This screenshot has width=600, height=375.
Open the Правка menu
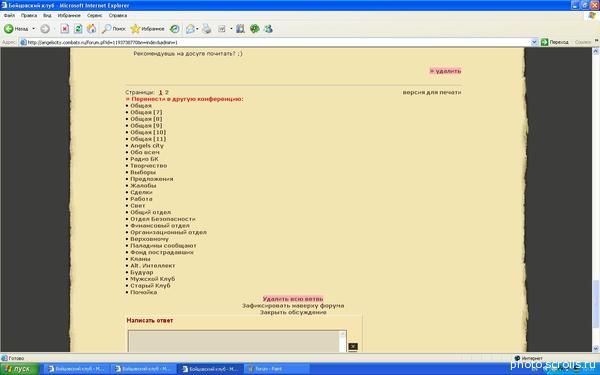[x=29, y=16]
